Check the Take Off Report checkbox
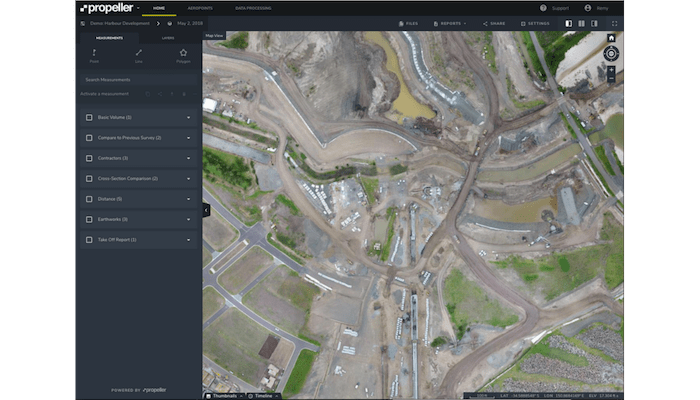 click(89, 240)
